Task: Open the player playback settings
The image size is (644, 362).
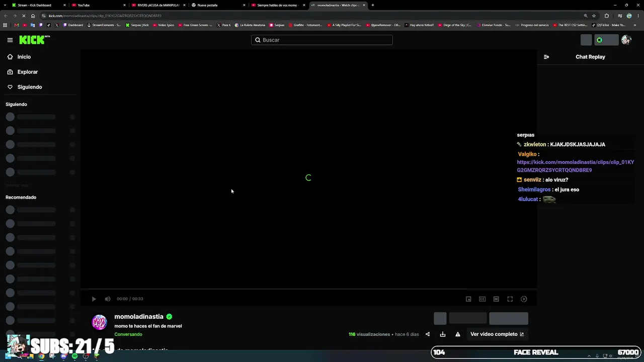Action: coord(524,299)
